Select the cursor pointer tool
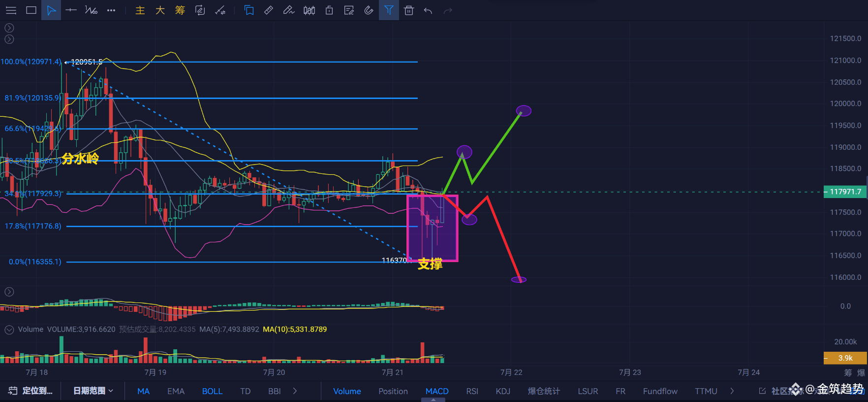The width and height of the screenshot is (868, 402). click(51, 10)
